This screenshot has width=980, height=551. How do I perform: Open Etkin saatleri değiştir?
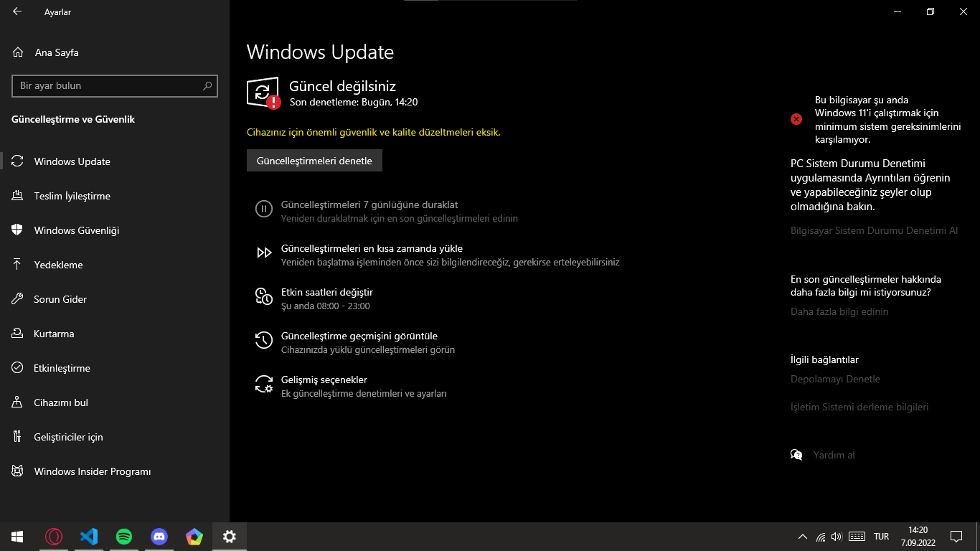[327, 292]
